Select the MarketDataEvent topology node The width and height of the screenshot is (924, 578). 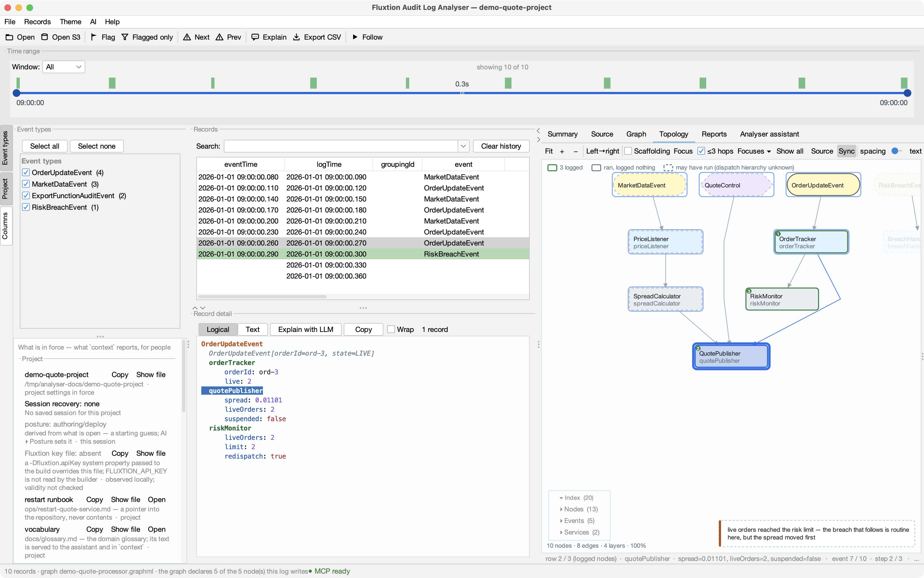(x=650, y=185)
